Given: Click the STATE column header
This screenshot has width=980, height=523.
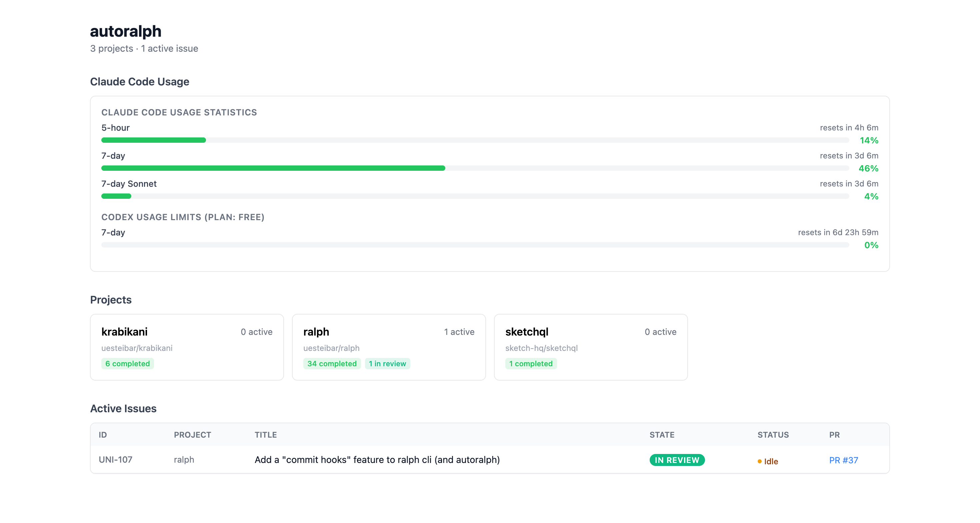Looking at the screenshot, I should click(662, 434).
